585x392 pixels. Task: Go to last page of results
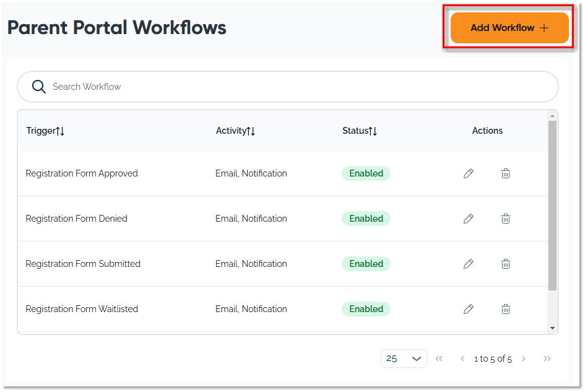(547, 359)
